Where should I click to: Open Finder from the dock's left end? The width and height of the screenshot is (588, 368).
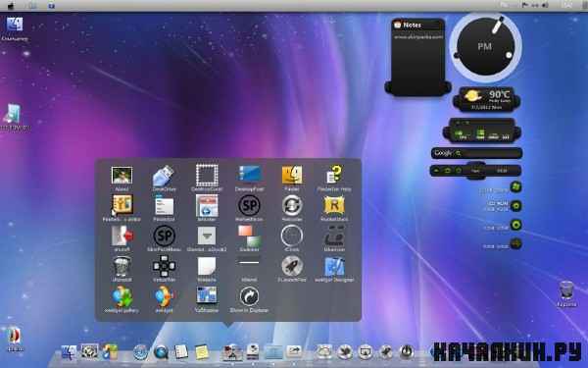point(69,352)
